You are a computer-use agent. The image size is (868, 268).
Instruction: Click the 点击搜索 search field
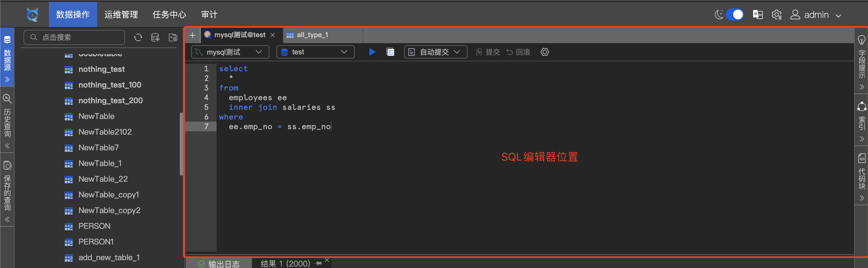click(74, 37)
